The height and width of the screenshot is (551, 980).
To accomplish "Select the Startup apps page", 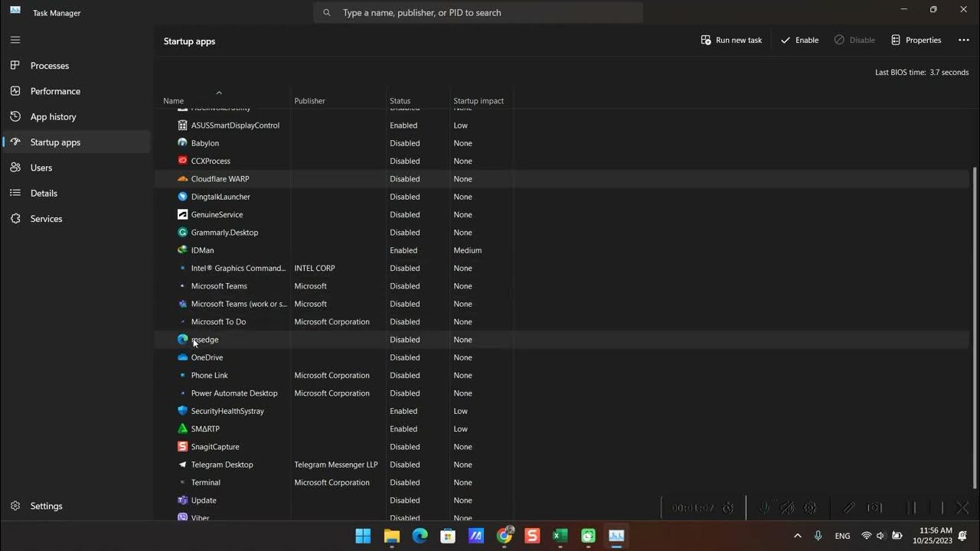I will 77,142.
